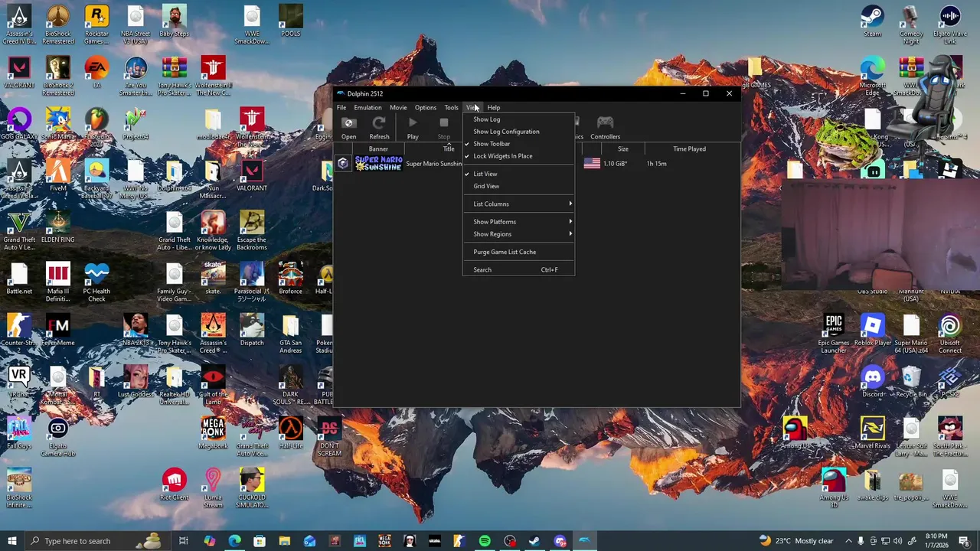Select the ELDEN RING desktop icon

click(58, 227)
